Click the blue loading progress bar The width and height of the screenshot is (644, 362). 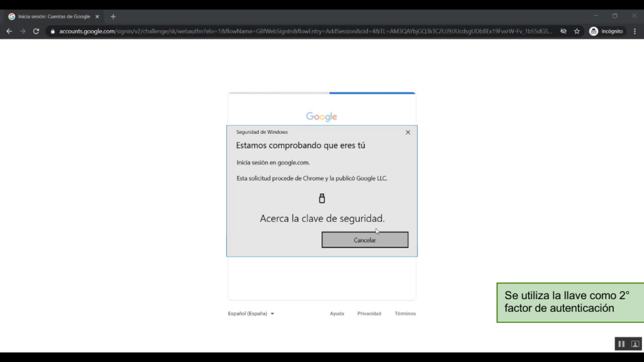click(x=372, y=93)
